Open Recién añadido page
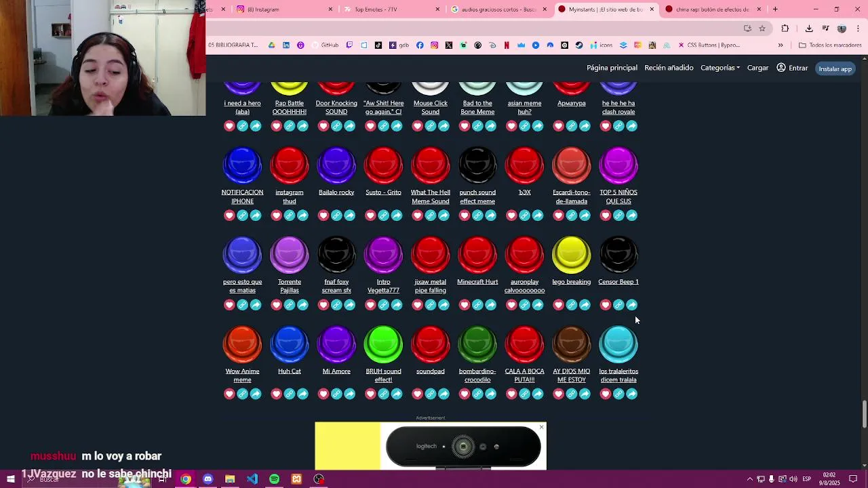868x488 pixels. [669, 68]
